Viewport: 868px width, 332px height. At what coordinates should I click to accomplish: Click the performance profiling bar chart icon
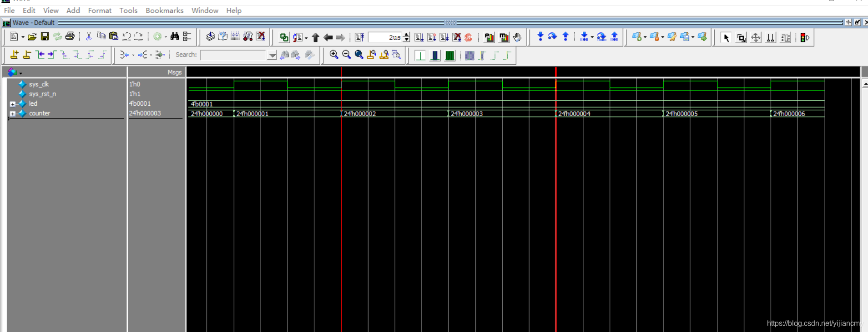click(x=490, y=37)
